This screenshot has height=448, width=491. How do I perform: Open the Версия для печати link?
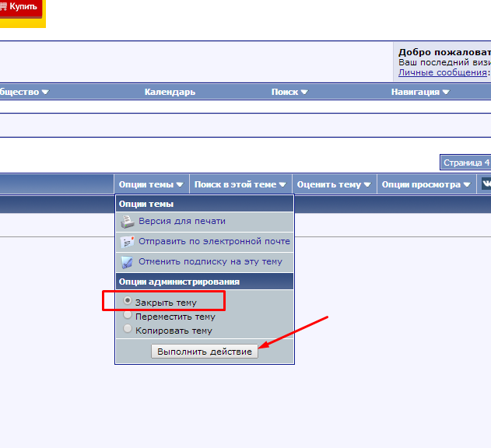point(182,222)
